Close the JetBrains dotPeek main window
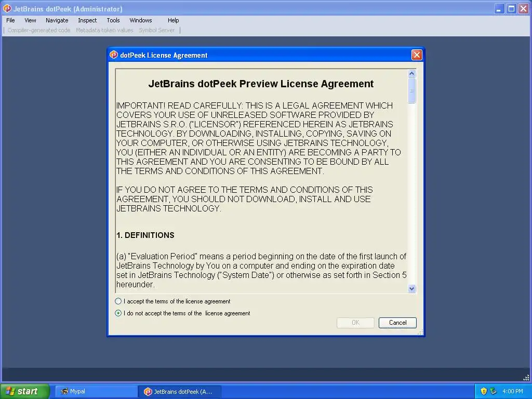This screenshot has height=399, width=532. [523, 8]
